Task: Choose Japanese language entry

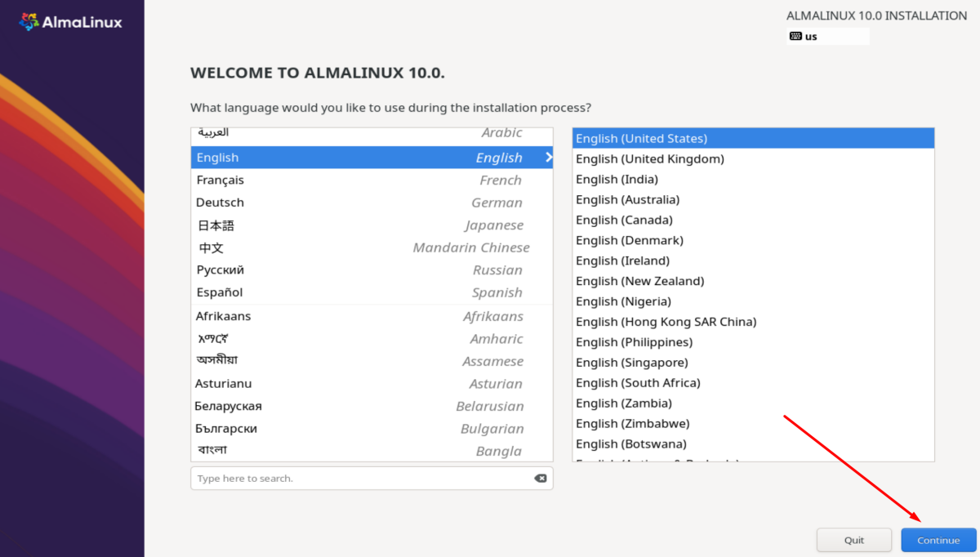Action: tap(372, 225)
